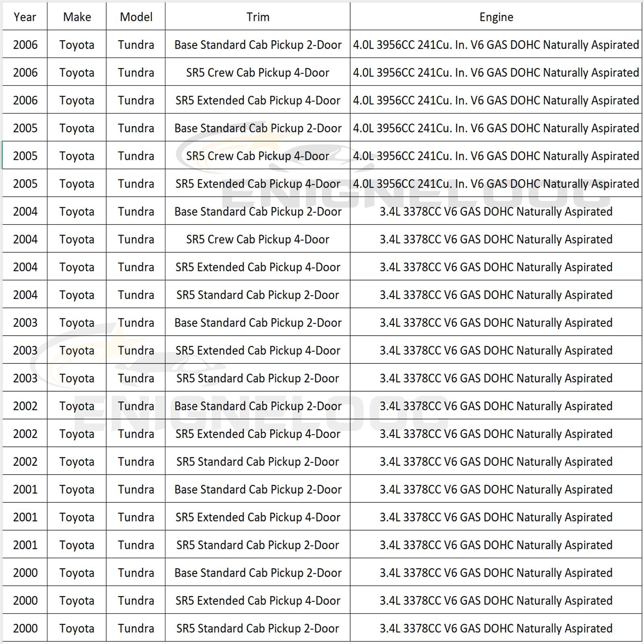Select the 2004 "SR5 Extended Cab Pickup 4-Door" trim cell
644x644 pixels.
click(258, 266)
